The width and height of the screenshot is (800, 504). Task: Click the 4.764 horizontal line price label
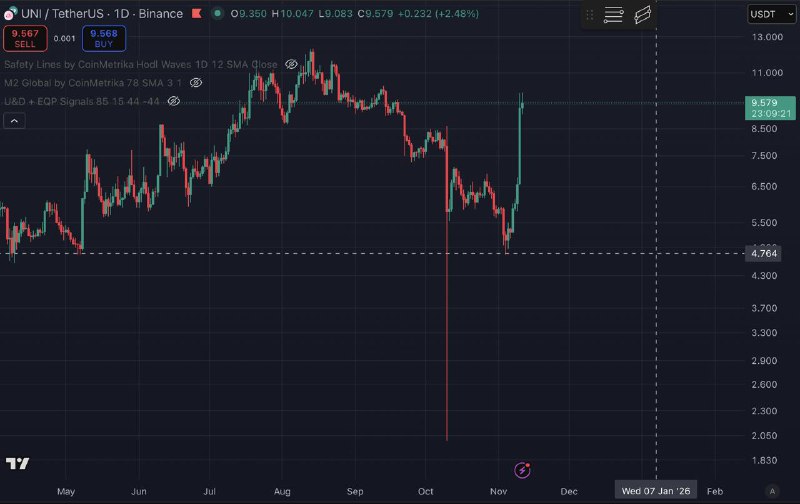click(x=763, y=254)
